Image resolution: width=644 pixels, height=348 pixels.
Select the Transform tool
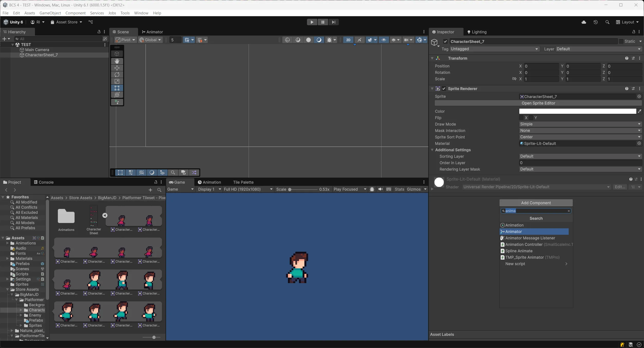(117, 94)
